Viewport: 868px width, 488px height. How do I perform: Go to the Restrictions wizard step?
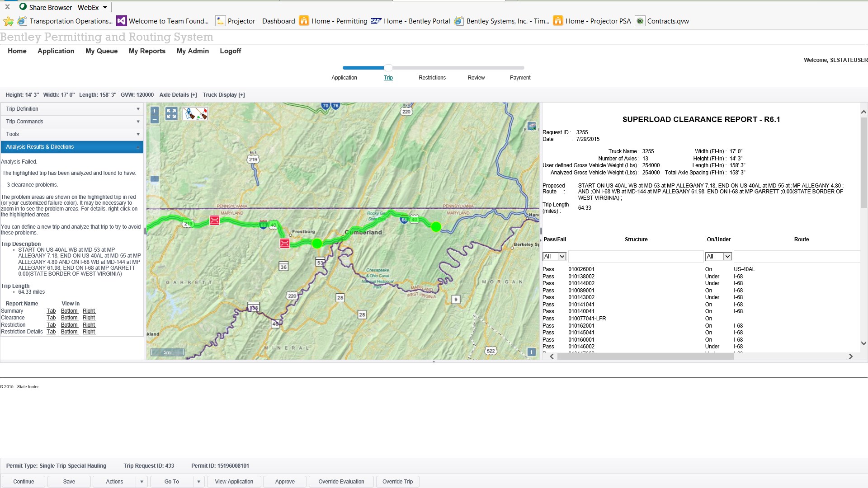(x=432, y=78)
